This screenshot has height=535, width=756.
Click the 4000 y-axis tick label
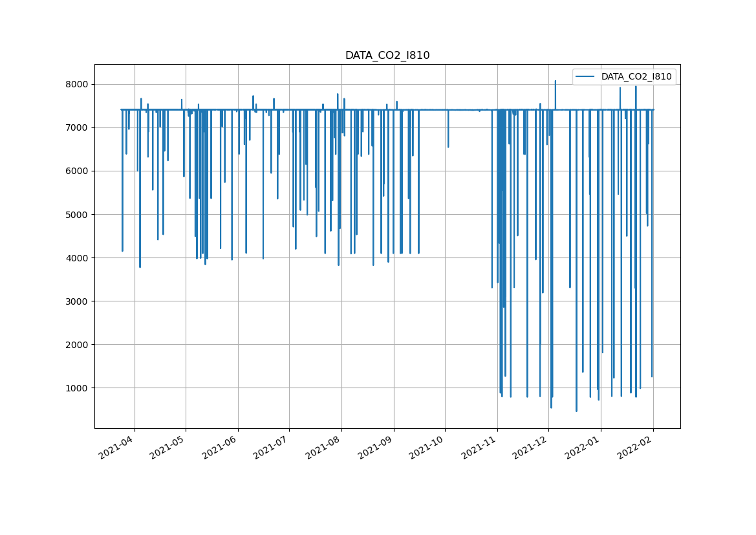[77, 257]
